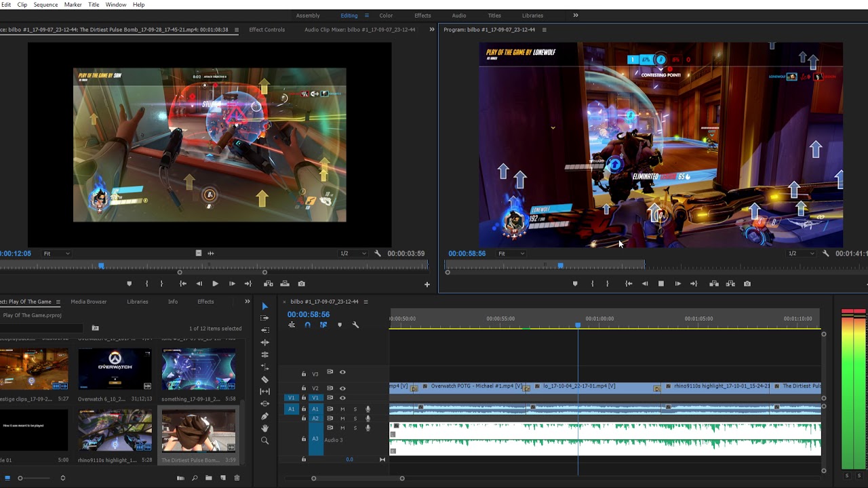The width and height of the screenshot is (868, 488).
Task: Create a new bin in Project panel
Action: [209, 478]
